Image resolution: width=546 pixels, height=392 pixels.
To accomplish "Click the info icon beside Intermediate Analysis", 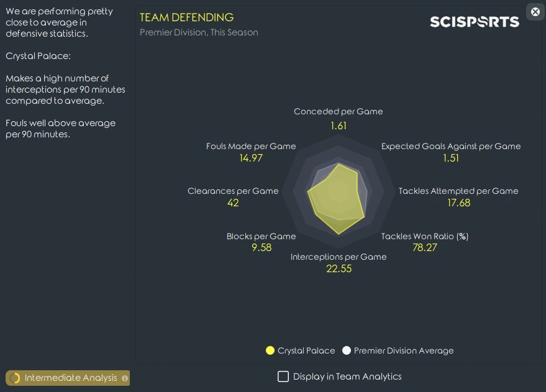I will (x=125, y=378).
